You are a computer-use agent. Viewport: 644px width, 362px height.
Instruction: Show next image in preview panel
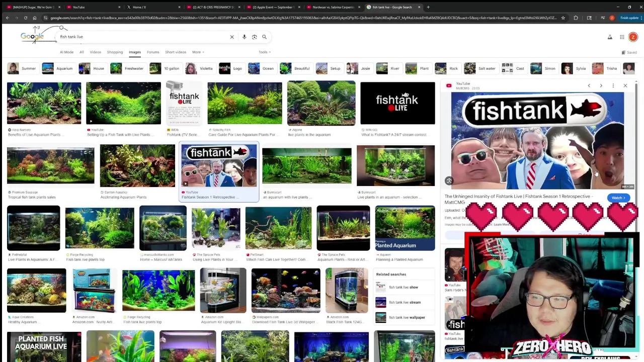601,85
